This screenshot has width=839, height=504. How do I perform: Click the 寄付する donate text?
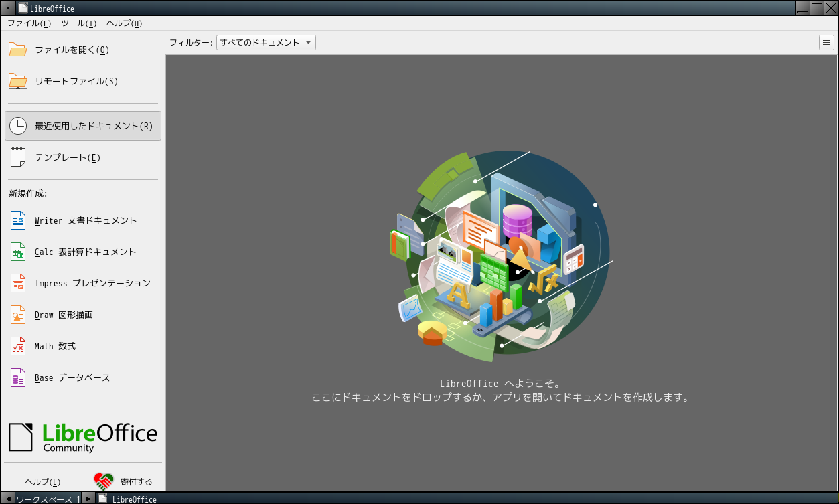coord(137,481)
